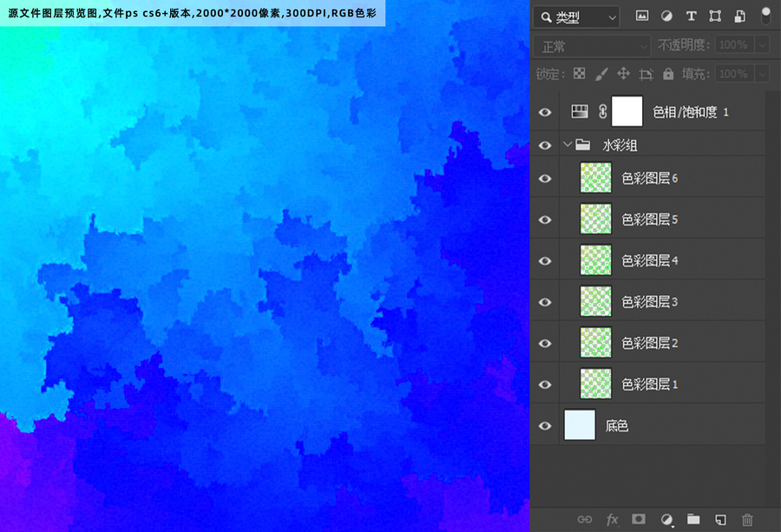This screenshot has width=781, height=532.
Task: Lock all padlock icon
Action: click(668, 74)
